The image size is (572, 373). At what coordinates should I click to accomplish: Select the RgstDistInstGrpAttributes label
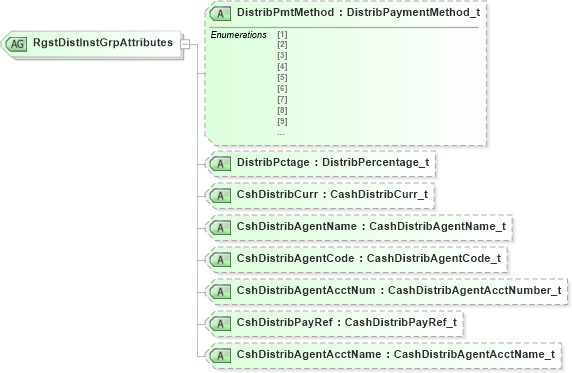[103, 43]
